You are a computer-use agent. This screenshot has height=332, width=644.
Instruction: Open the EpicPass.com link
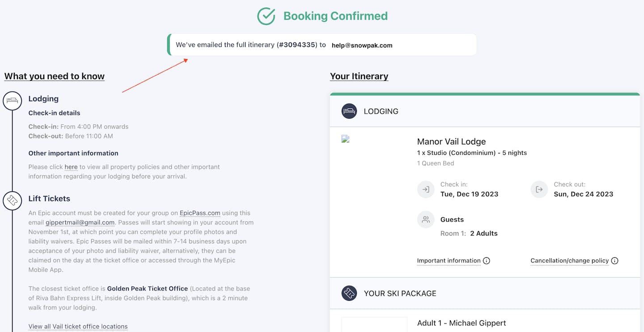click(x=200, y=213)
